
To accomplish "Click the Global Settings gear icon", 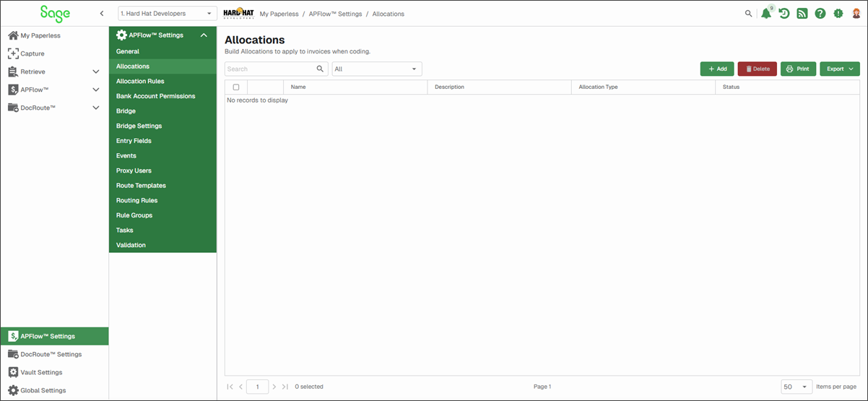I will coord(13,390).
